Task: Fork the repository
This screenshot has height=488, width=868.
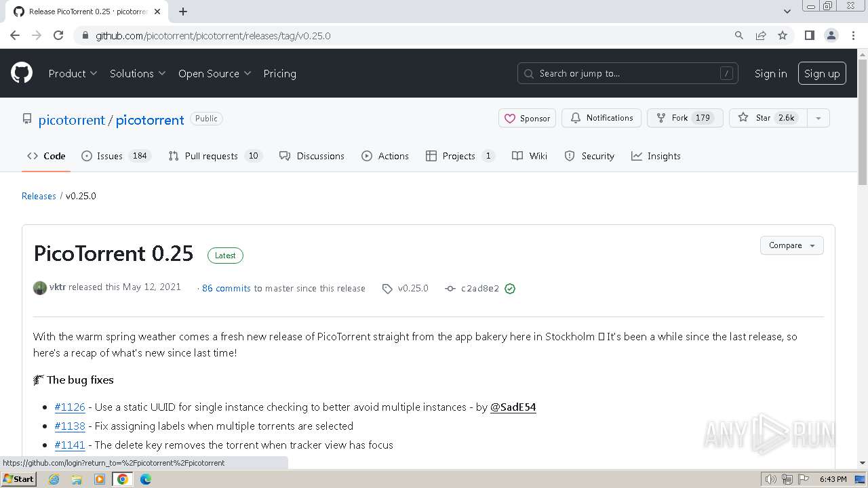Action: 685,118
